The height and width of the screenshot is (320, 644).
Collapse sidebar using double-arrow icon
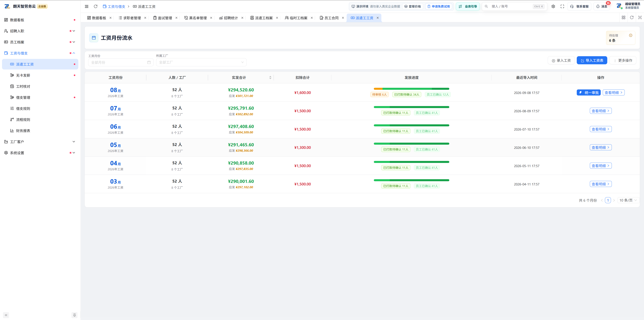coord(6,315)
